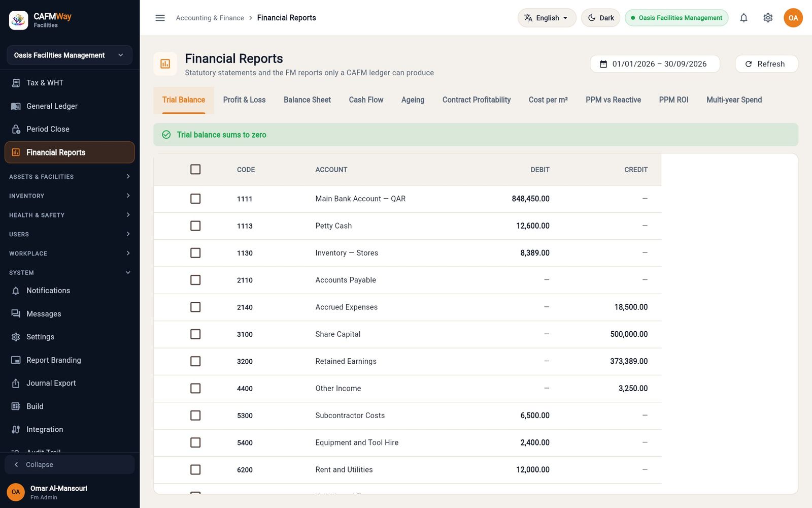Click the green check icon in banner

click(x=166, y=135)
